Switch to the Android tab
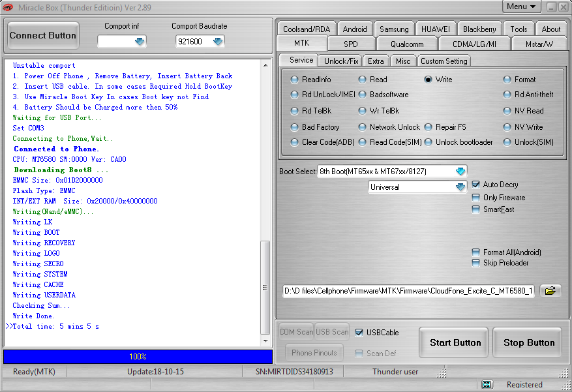 coord(355,29)
